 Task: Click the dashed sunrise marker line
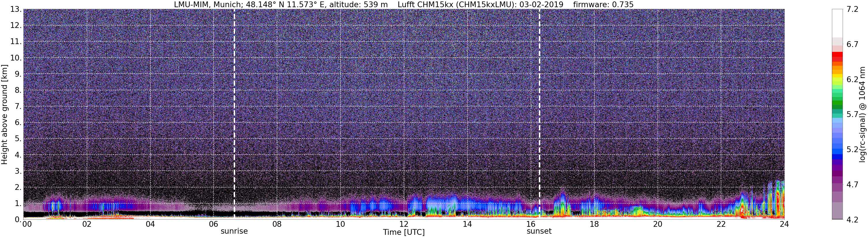coord(234,114)
